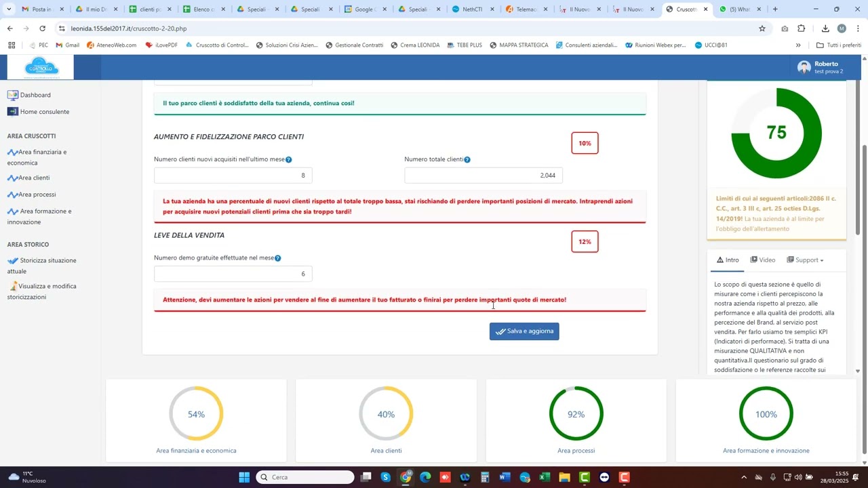Open Excel from the Windows taskbar

pos(544,478)
